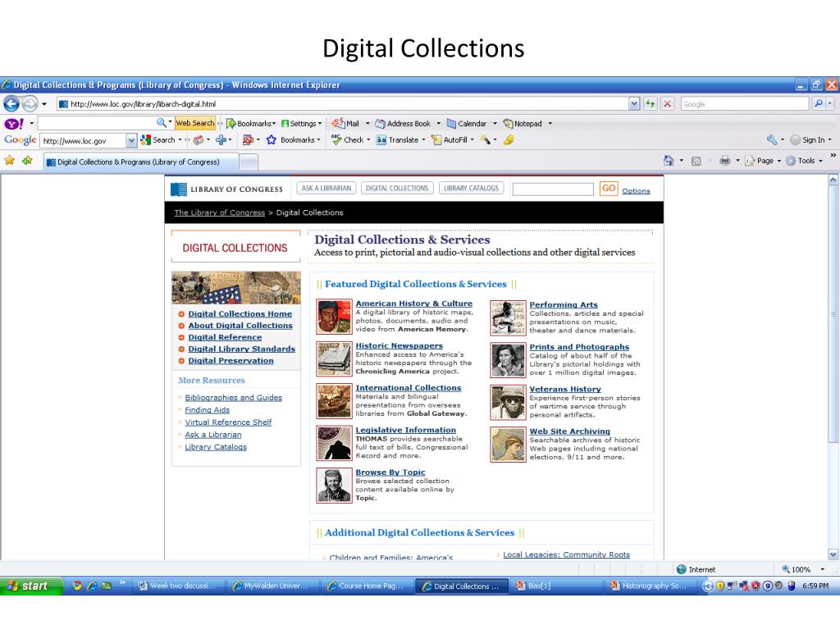This screenshot has width=840, height=630.
Task: Click the DIGITAL COLLECTIONS header tab
Action: (397, 188)
